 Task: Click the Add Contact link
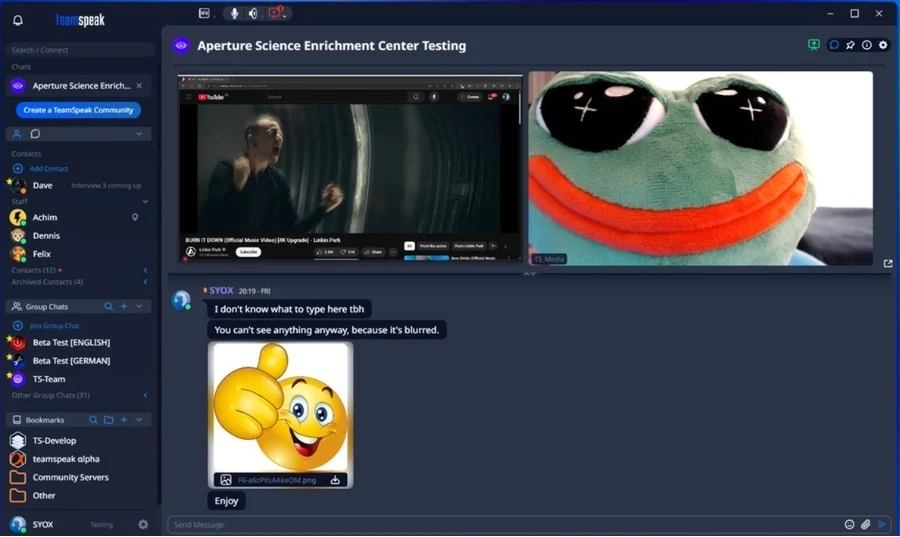[x=49, y=169]
